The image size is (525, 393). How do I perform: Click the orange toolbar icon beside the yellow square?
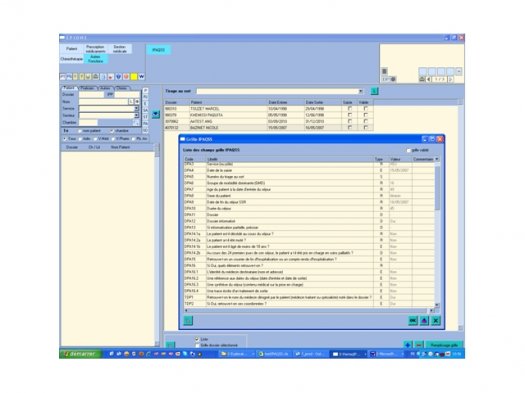click(126, 77)
